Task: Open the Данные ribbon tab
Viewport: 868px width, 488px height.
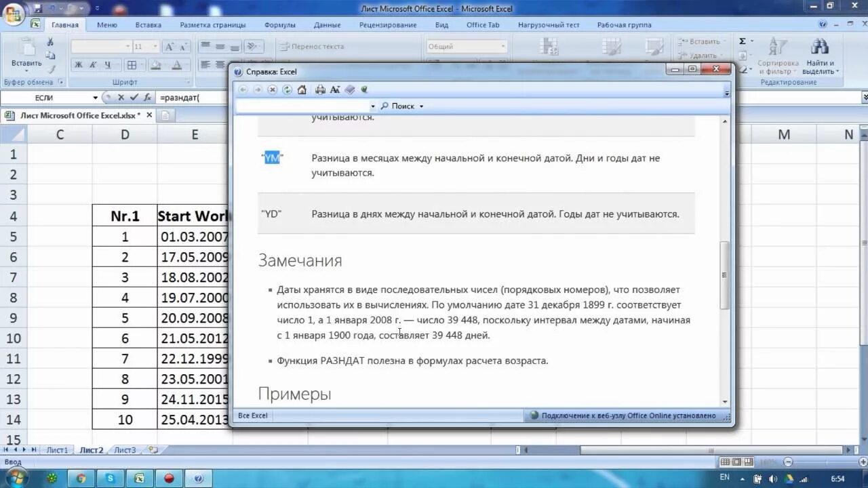Action: click(x=327, y=25)
